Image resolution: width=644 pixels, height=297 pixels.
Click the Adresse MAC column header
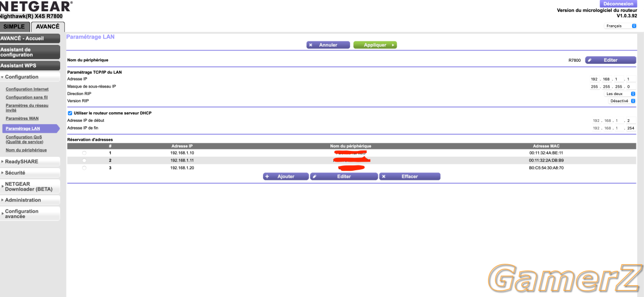(546, 146)
